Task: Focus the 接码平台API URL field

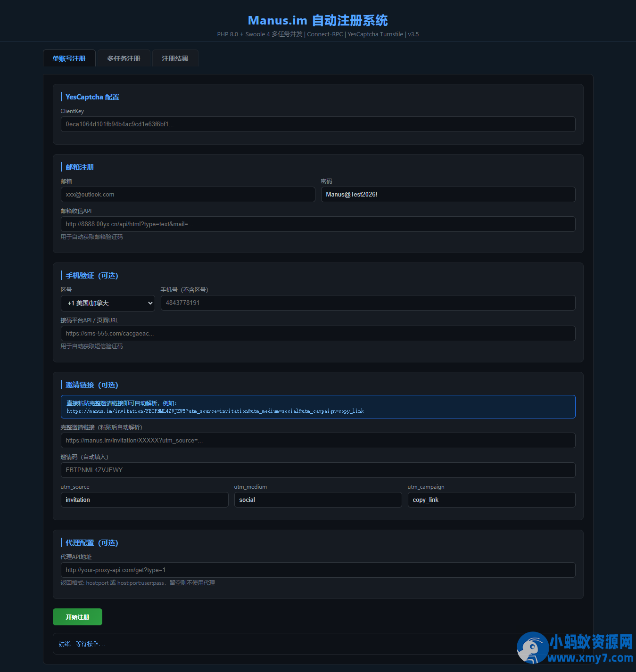Action: [x=318, y=334]
